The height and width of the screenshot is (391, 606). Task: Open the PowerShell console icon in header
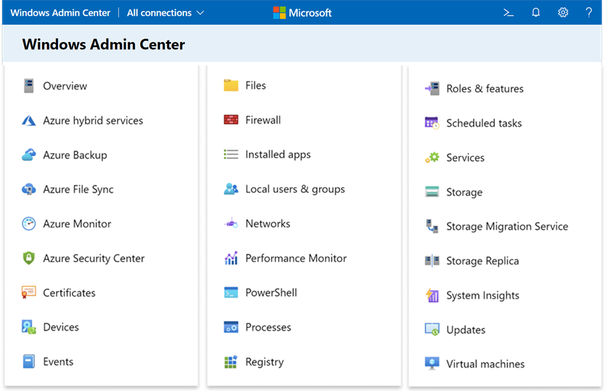click(x=508, y=13)
